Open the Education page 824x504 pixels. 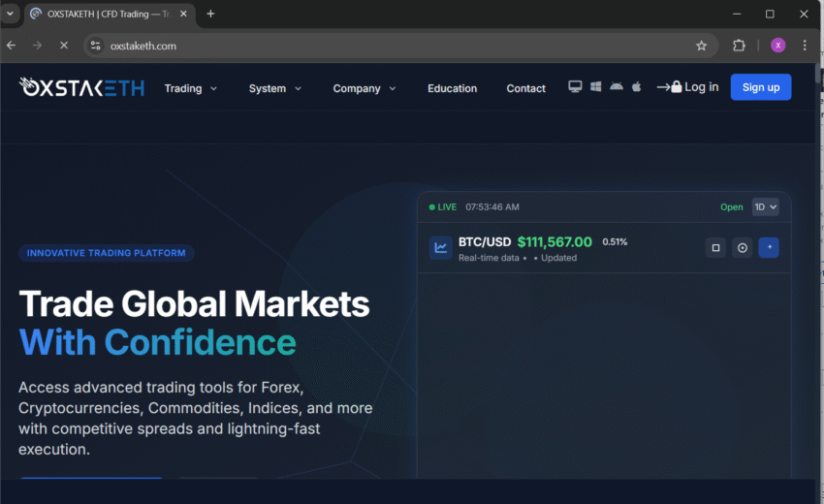(452, 88)
